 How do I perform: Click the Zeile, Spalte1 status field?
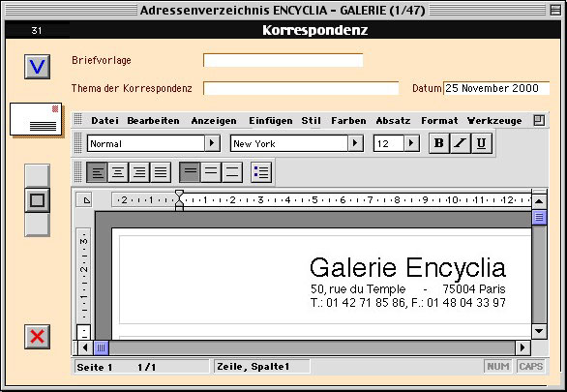(262, 366)
